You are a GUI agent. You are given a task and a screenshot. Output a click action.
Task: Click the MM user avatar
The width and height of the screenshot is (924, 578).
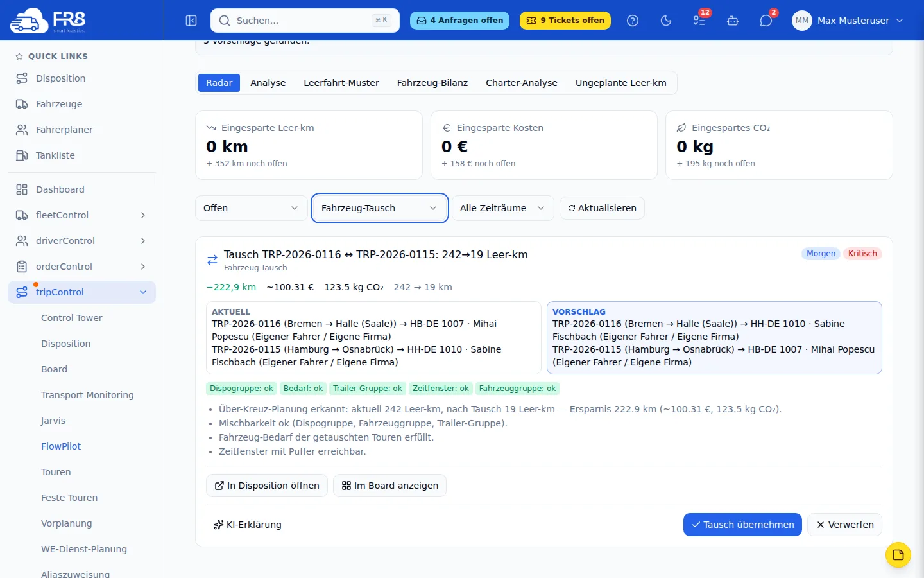click(x=802, y=21)
